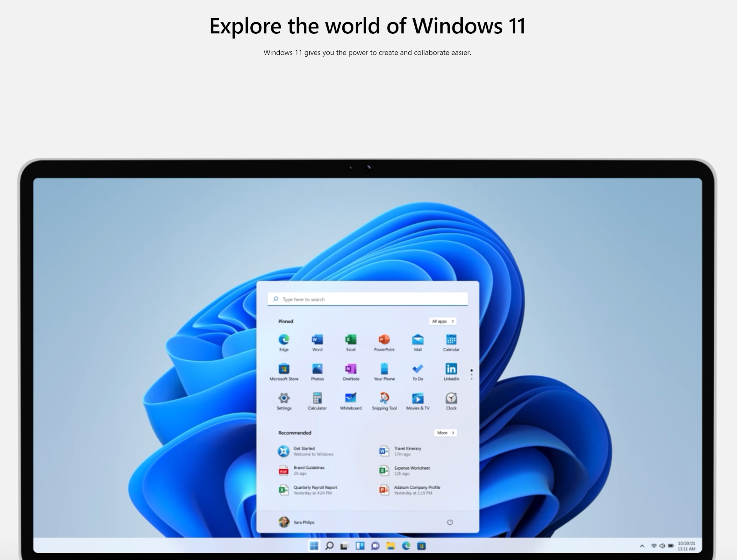Open Quarterly Payroll Report spreadsheet

tap(307, 490)
